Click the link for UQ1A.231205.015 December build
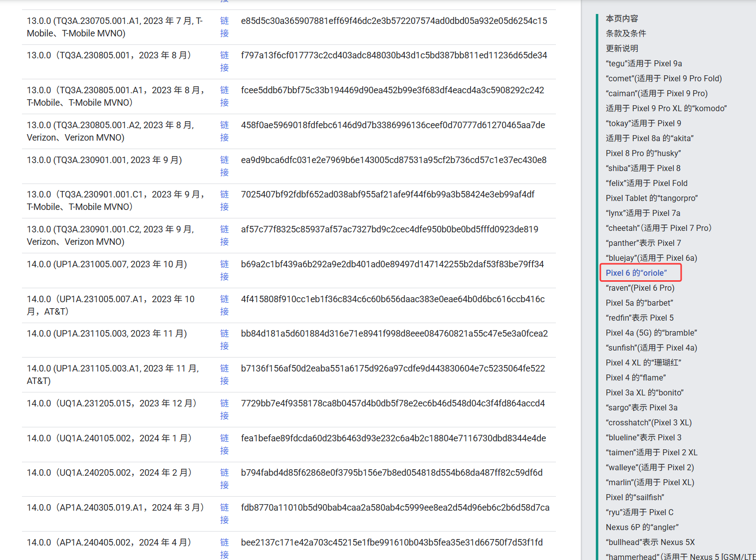756x560 pixels. (225, 409)
